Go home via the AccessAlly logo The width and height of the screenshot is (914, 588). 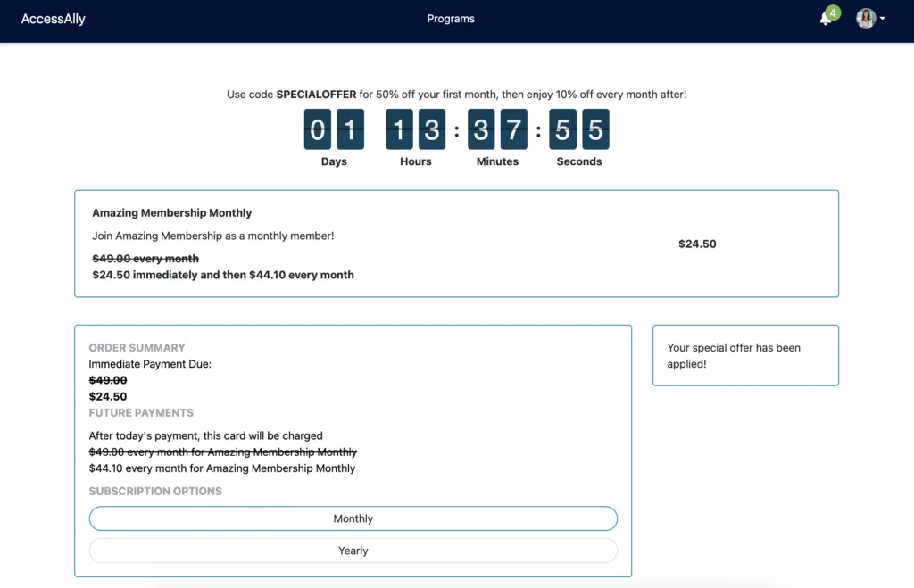pyautogui.click(x=54, y=19)
